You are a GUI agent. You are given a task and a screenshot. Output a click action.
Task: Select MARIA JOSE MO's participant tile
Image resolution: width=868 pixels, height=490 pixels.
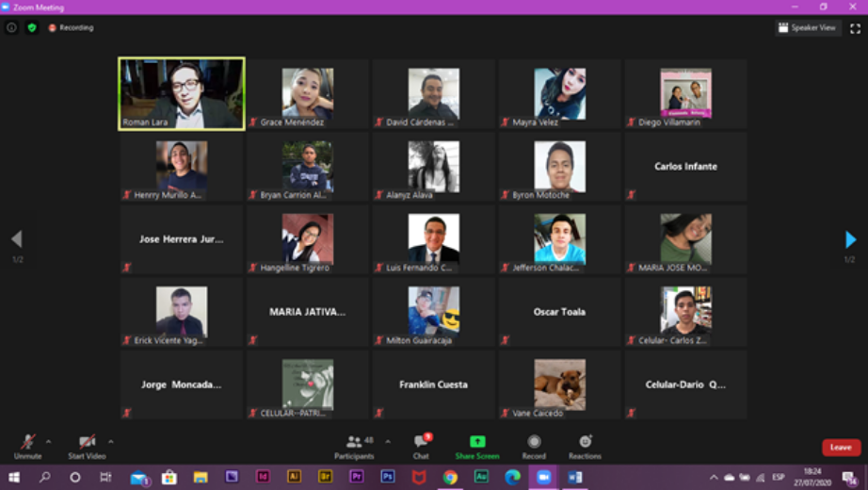point(686,239)
